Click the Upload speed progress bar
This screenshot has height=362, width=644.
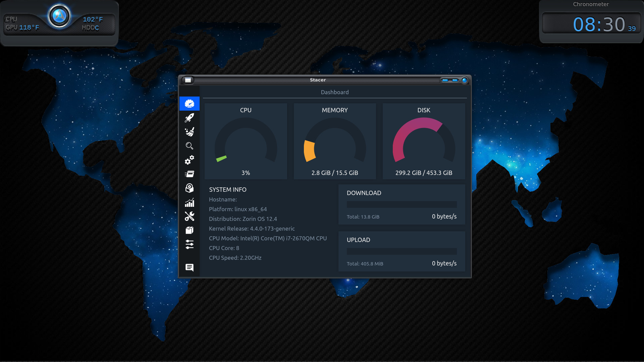[401, 251]
